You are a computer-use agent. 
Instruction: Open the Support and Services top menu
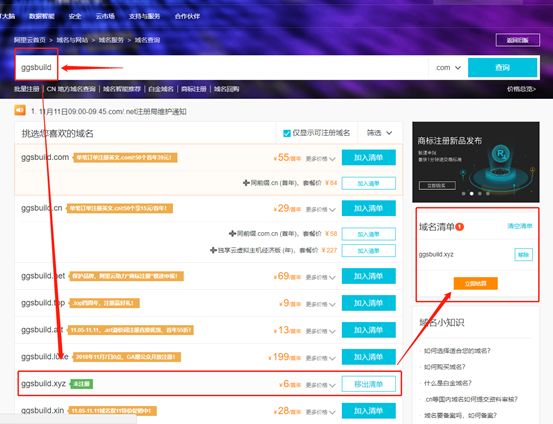[144, 16]
